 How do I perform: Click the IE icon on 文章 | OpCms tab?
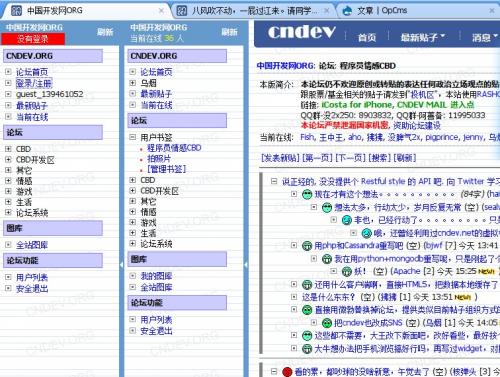[x=347, y=11]
